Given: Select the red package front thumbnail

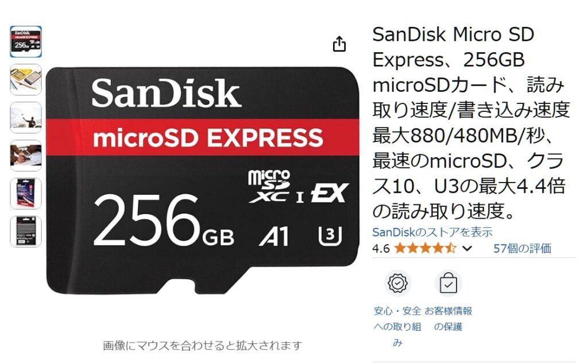Looking at the screenshot, I should pos(25,193).
